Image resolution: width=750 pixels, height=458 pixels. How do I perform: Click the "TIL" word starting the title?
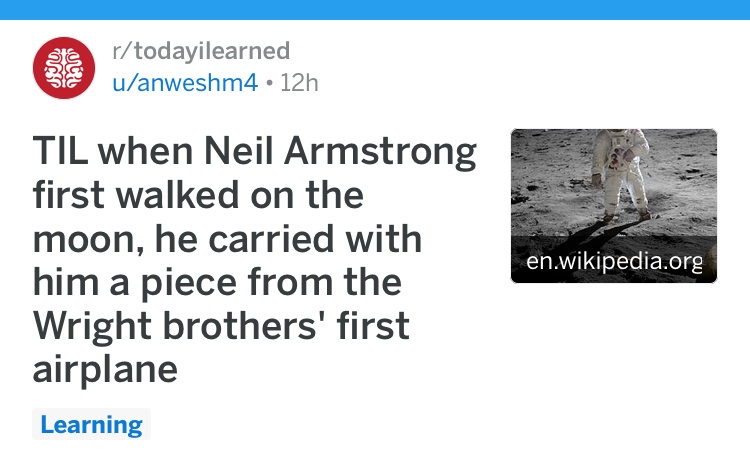click(60, 151)
